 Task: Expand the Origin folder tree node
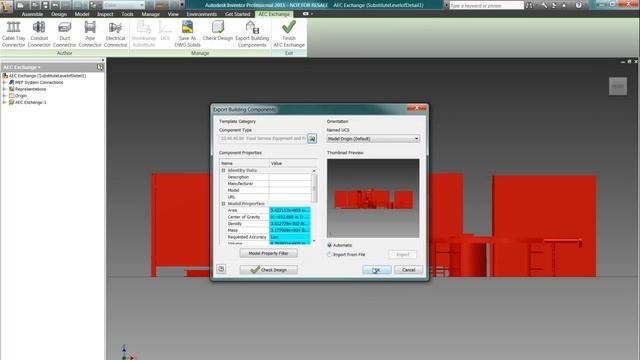click(4, 96)
